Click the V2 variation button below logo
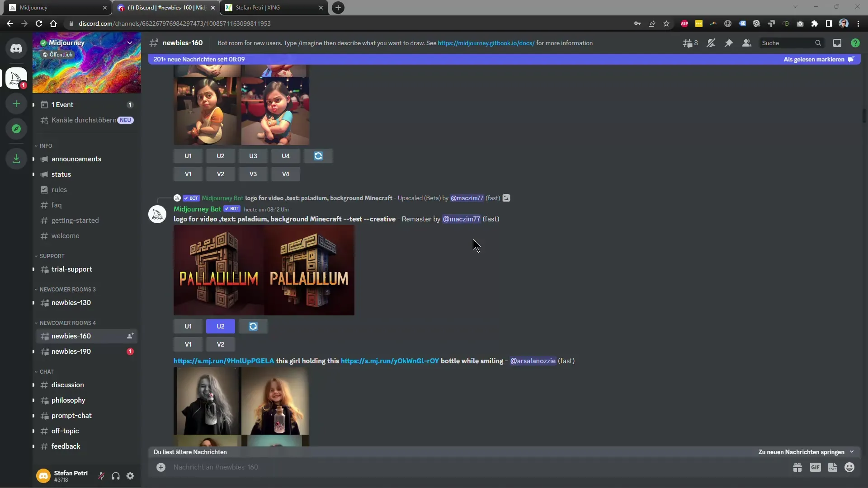The height and width of the screenshot is (488, 868). (x=220, y=344)
